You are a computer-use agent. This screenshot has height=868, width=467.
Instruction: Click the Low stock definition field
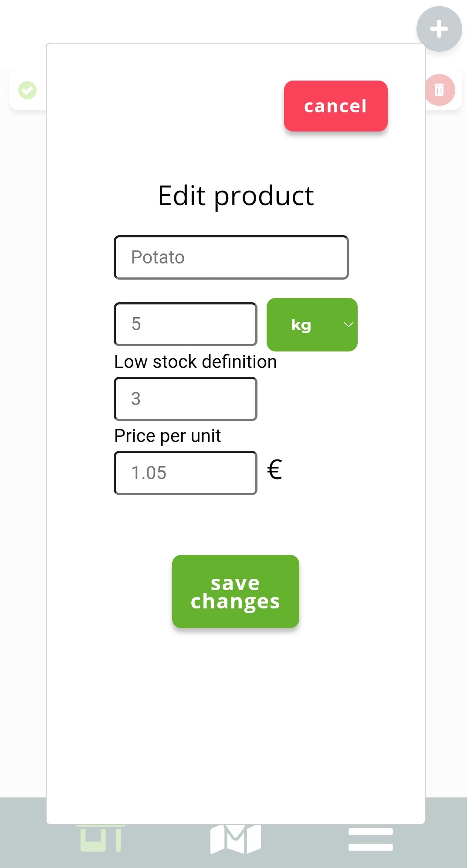185,399
